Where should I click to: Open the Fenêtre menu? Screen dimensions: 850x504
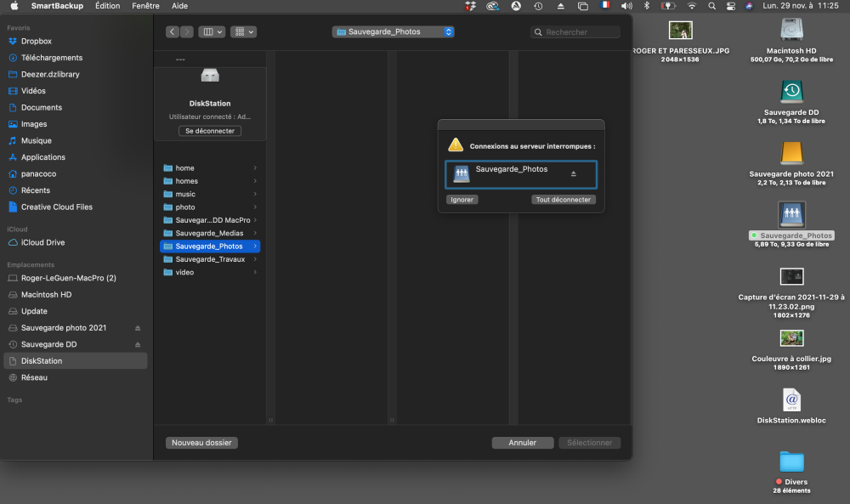click(x=145, y=6)
